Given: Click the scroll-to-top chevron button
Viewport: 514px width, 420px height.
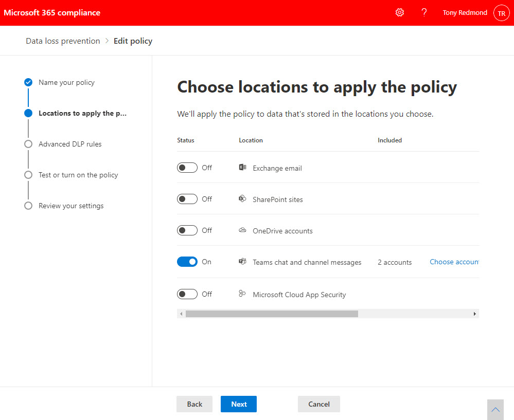Looking at the screenshot, I should point(495,409).
